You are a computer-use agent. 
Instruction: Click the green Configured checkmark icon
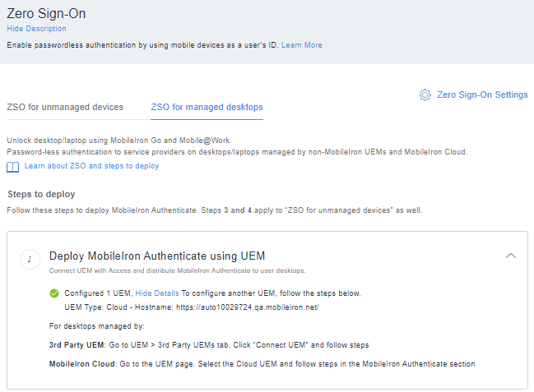(54, 293)
